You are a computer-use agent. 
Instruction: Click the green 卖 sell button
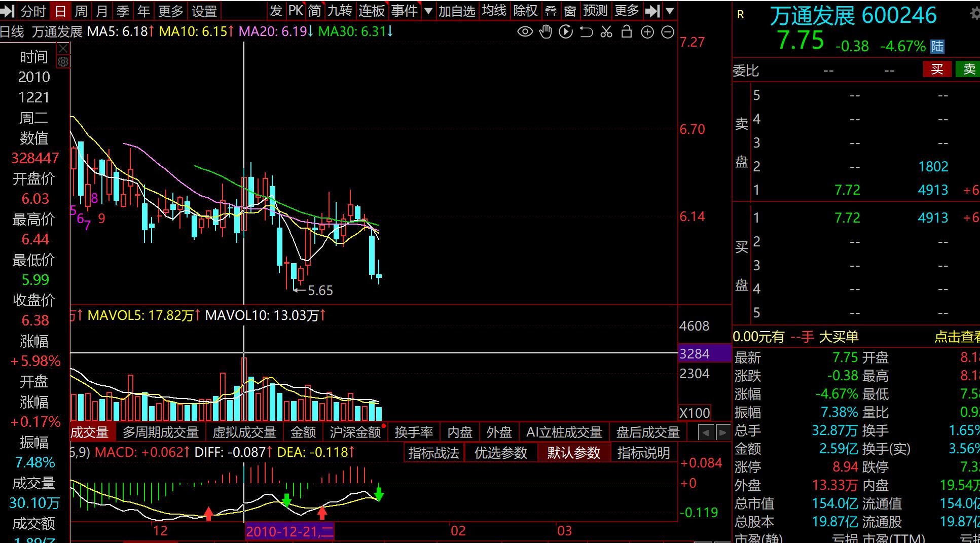click(x=968, y=69)
